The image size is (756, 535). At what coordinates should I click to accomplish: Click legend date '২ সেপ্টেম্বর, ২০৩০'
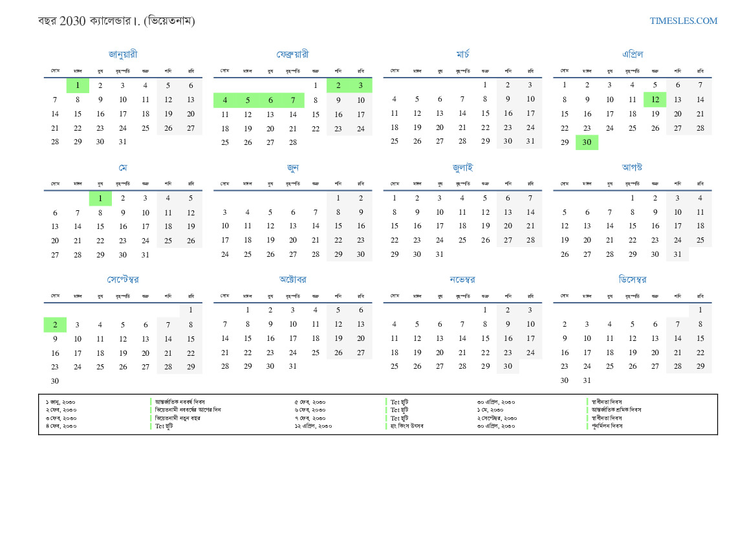click(497, 419)
